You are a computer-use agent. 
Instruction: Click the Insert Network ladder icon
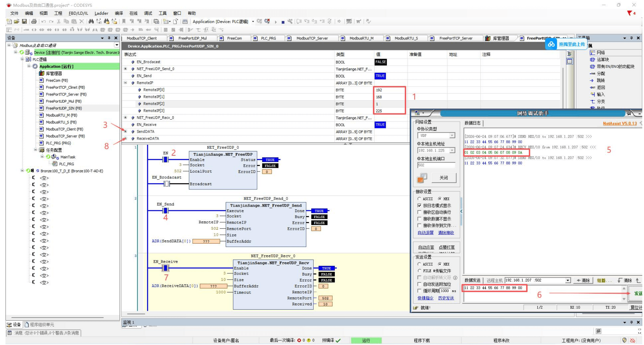pos(9,30)
